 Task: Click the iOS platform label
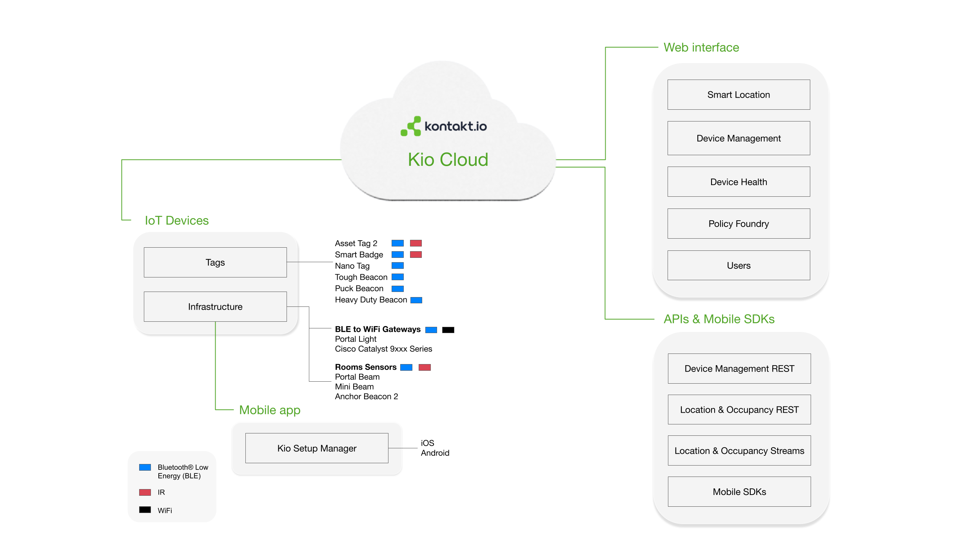click(427, 443)
